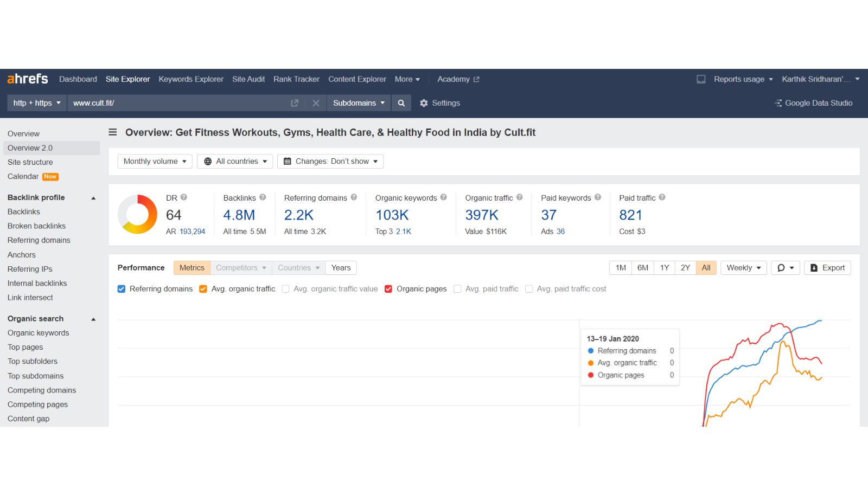
Task: Collapse Organic search section
Action: coord(93,319)
